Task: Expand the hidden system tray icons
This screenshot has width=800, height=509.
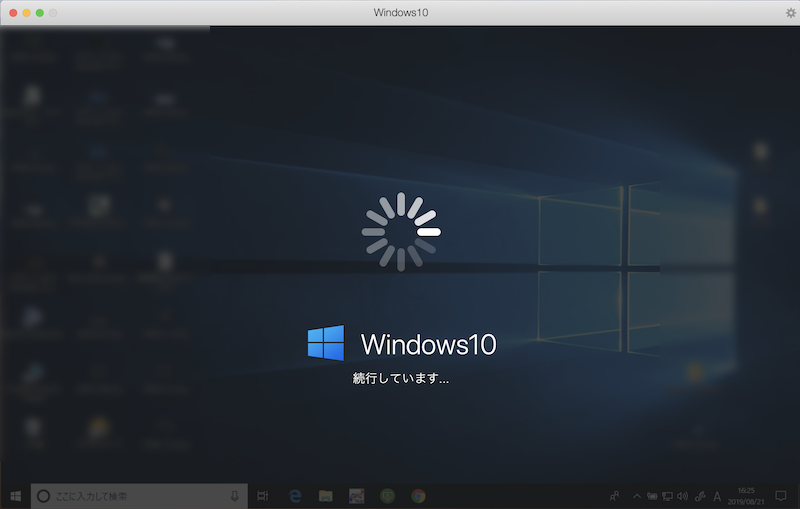Action: pyautogui.click(x=637, y=496)
